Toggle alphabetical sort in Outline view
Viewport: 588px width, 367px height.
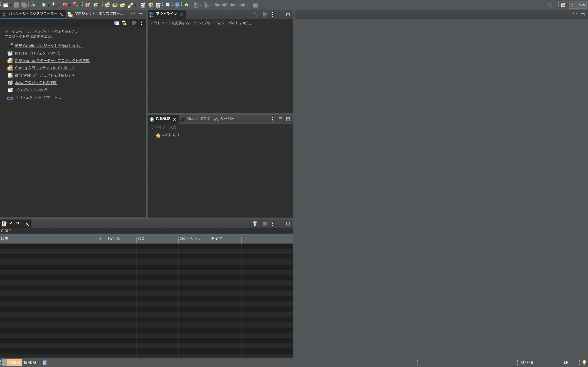click(255, 14)
